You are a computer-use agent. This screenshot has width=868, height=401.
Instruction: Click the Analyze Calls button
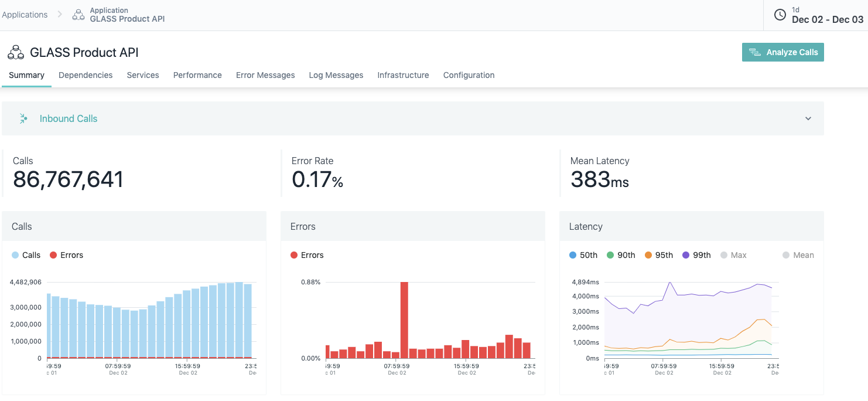click(783, 52)
